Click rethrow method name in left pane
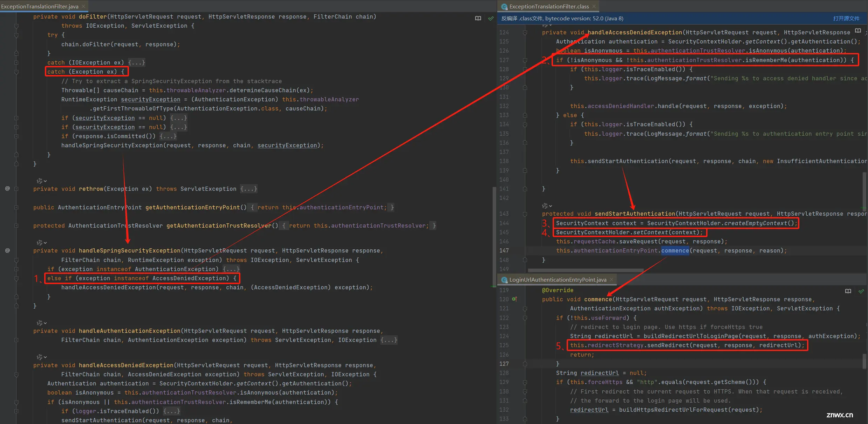The height and width of the screenshot is (424, 868). 91,189
